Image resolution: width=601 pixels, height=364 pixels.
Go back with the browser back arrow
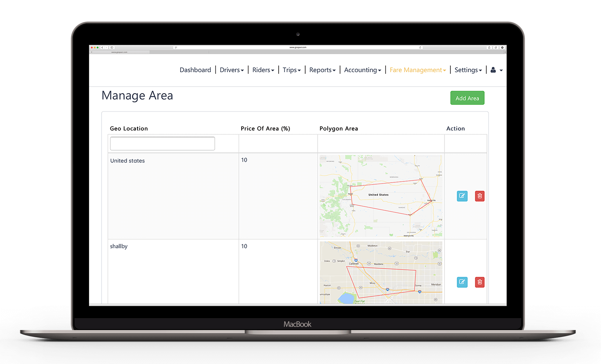point(102,48)
